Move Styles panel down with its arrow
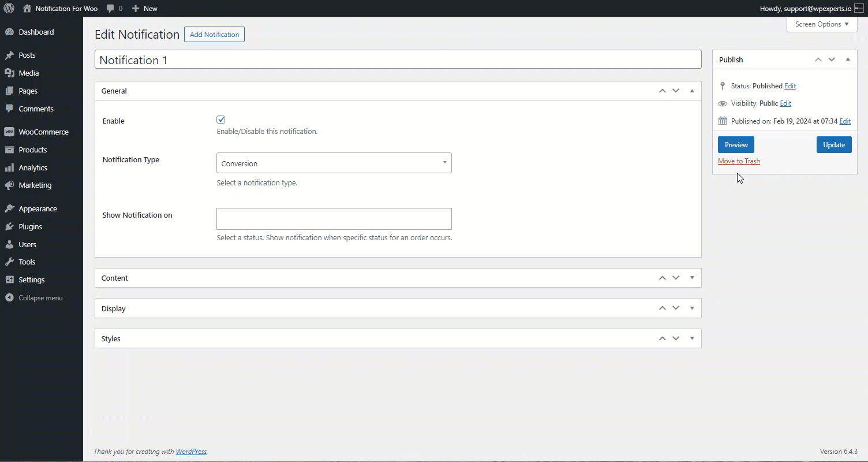This screenshot has height=462, width=868. (x=676, y=339)
